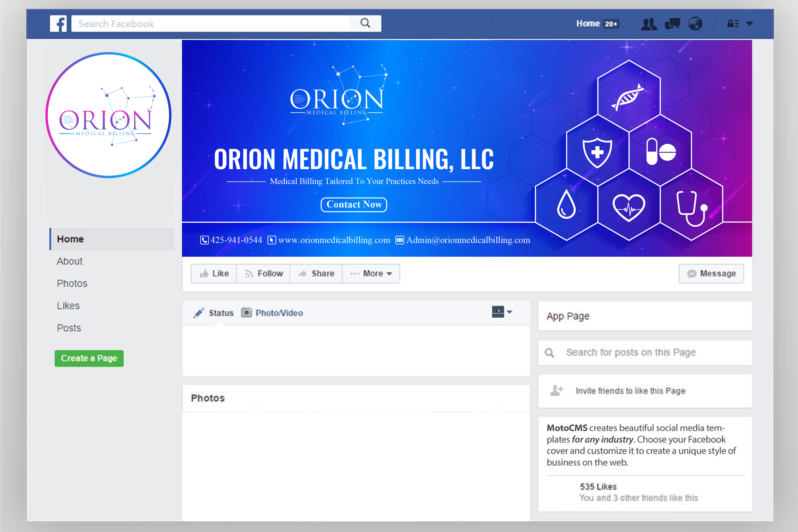Click Create a Page
This screenshot has height=532, width=798.
coord(89,358)
